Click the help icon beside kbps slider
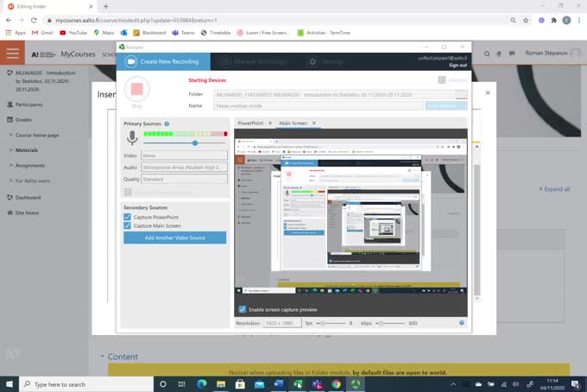This screenshot has height=392, width=587. [x=462, y=323]
